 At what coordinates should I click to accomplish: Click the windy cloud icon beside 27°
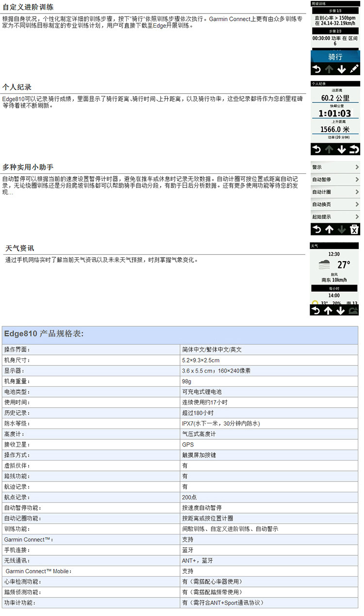[x=324, y=265]
